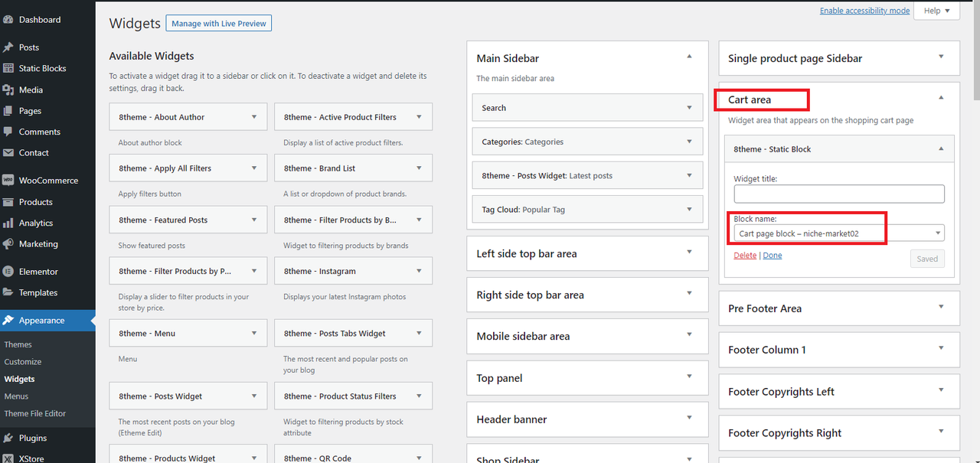Click the Elementor icon in sidebar
980x463 pixels.
pos(8,272)
